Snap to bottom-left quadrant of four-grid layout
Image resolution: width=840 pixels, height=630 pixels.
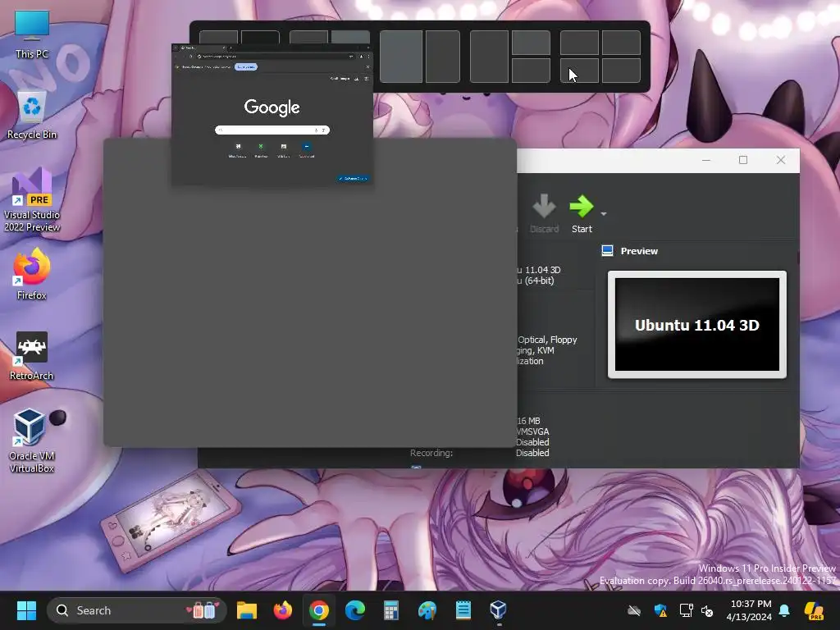coord(579,71)
